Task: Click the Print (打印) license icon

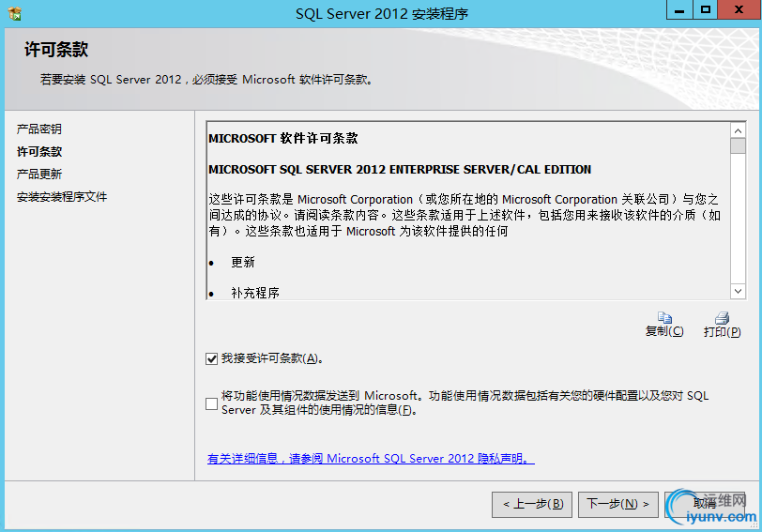Action: coord(723,318)
